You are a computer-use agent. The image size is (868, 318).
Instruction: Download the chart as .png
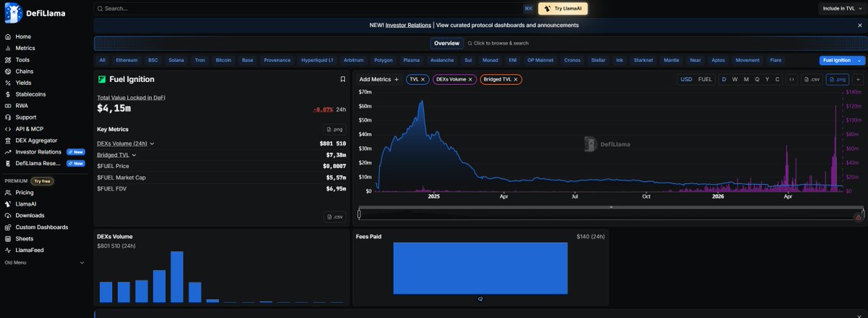coord(837,79)
